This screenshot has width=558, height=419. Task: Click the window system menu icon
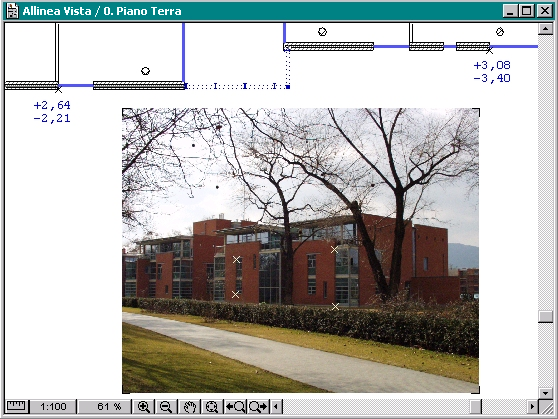tap(12, 11)
